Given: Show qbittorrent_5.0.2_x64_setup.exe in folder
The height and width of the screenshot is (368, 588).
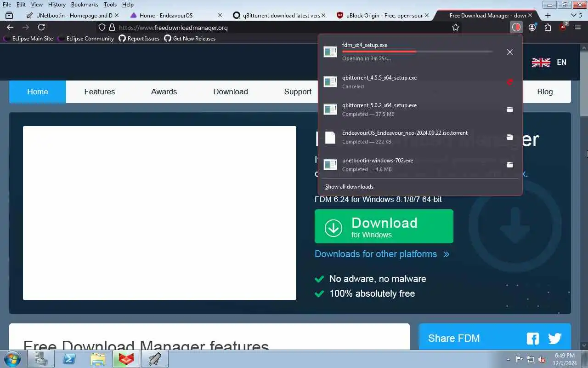Looking at the screenshot, I should pyautogui.click(x=509, y=109).
